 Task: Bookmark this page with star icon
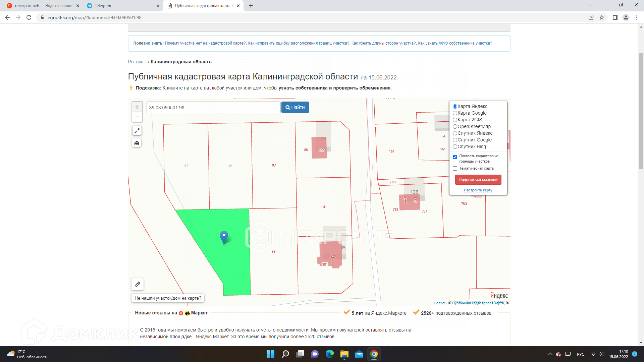(602, 17)
